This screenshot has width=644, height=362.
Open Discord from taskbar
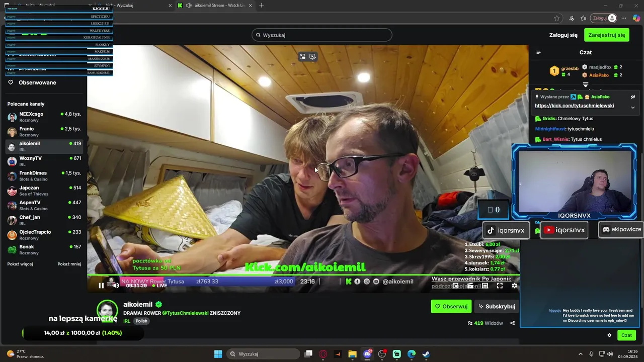pyautogui.click(x=367, y=354)
